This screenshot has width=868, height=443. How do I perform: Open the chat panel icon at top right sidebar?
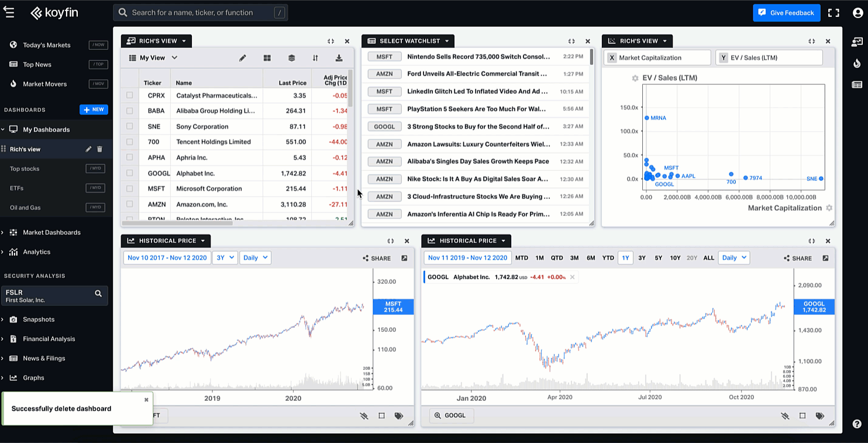[857, 42]
